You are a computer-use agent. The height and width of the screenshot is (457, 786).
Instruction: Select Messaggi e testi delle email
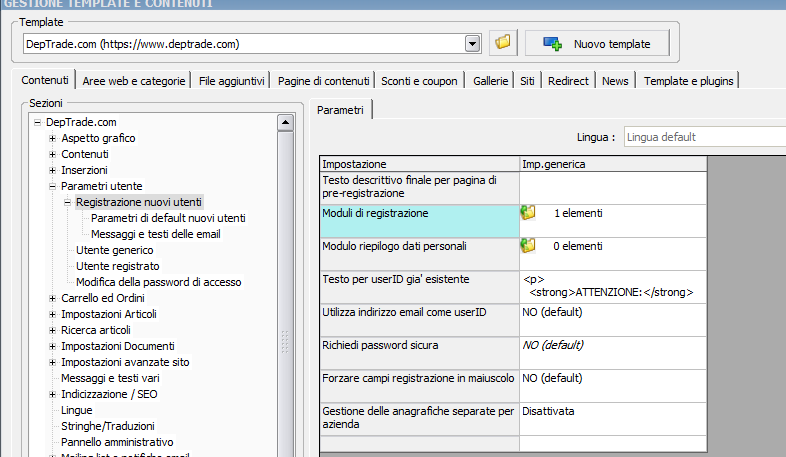pyautogui.click(x=156, y=234)
